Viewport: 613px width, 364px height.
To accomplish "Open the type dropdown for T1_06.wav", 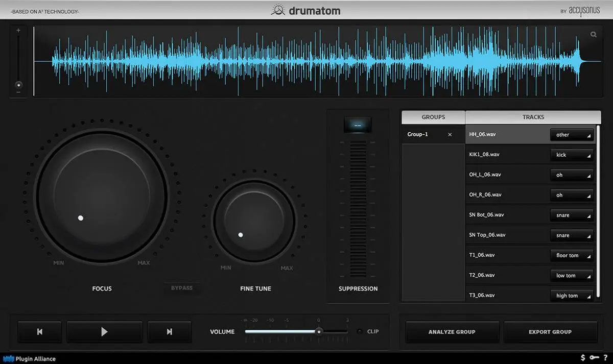I will pos(572,255).
